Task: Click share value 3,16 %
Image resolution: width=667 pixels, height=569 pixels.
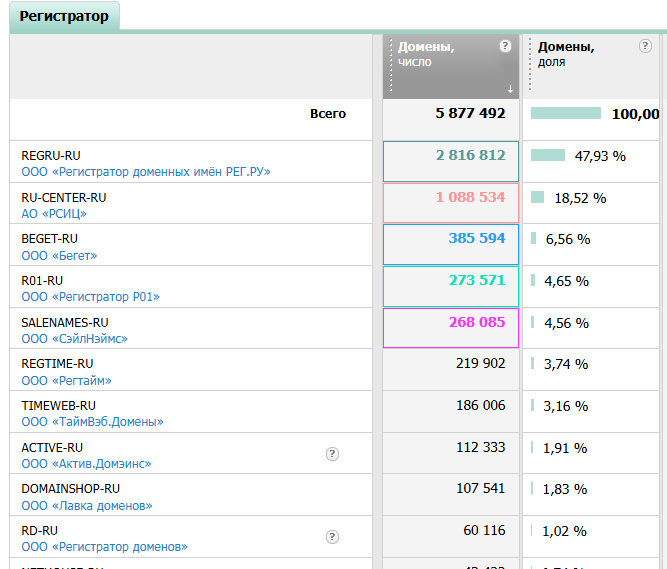Action: [566, 406]
